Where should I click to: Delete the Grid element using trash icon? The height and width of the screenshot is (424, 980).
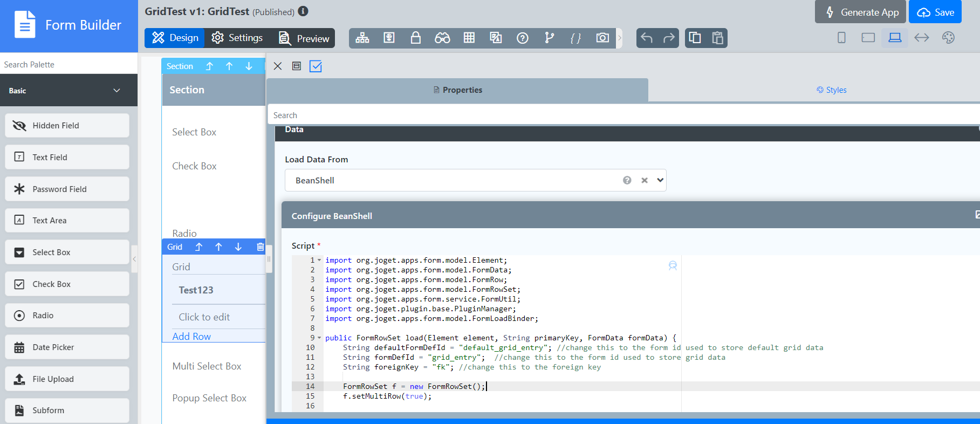[x=261, y=247]
